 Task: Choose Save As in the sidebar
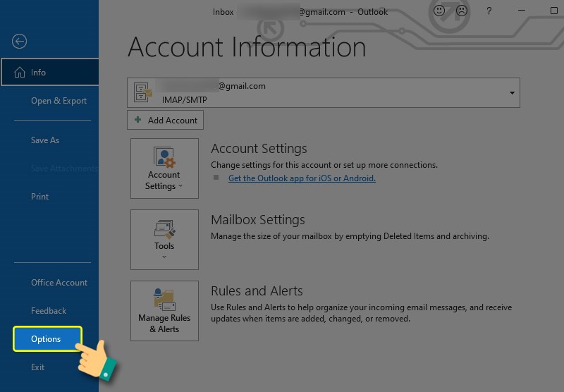pos(45,140)
